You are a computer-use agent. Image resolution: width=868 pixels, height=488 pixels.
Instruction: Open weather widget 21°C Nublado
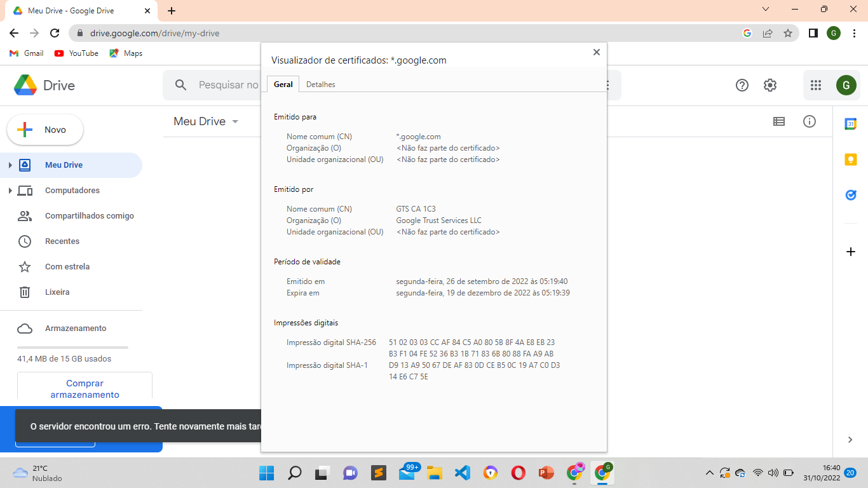38,473
